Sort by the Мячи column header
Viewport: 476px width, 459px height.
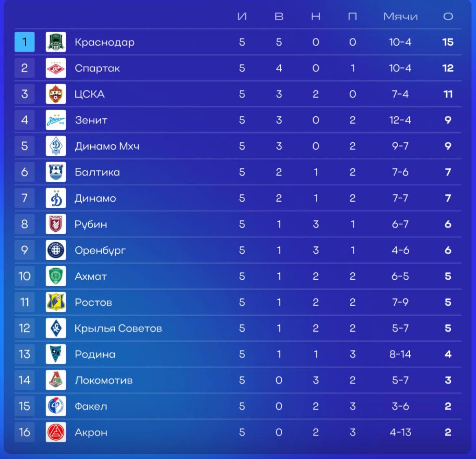[x=400, y=16]
